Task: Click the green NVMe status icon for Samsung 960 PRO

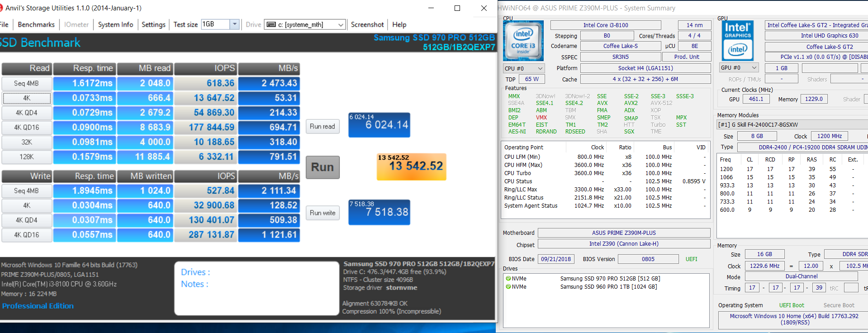Action: click(508, 287)
